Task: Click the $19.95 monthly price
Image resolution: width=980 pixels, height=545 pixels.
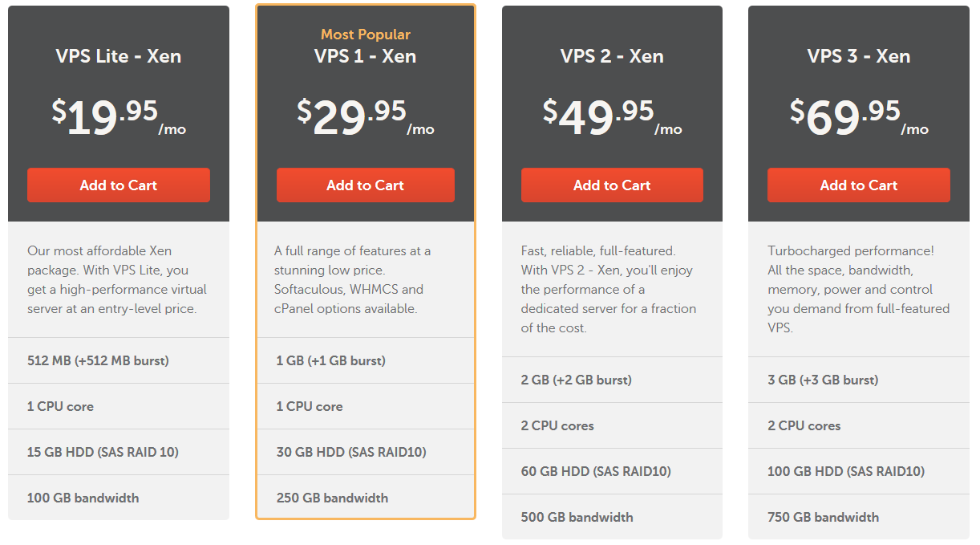Action: point(118,112)
